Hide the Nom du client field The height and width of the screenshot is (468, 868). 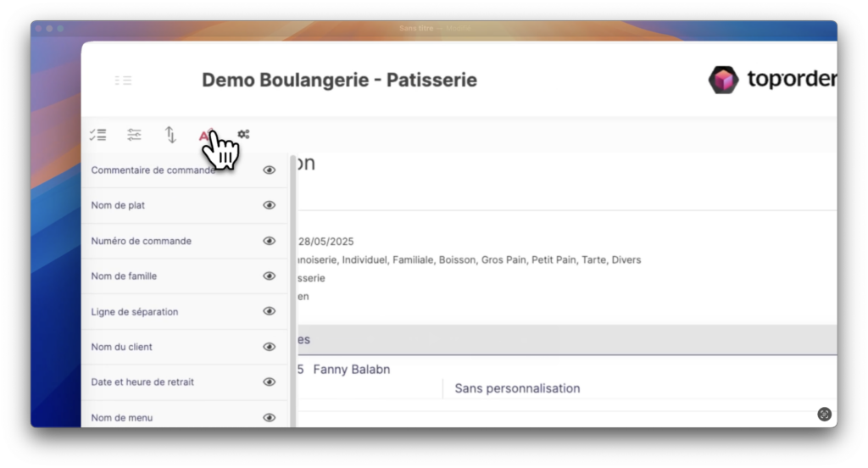pos(270,347)
